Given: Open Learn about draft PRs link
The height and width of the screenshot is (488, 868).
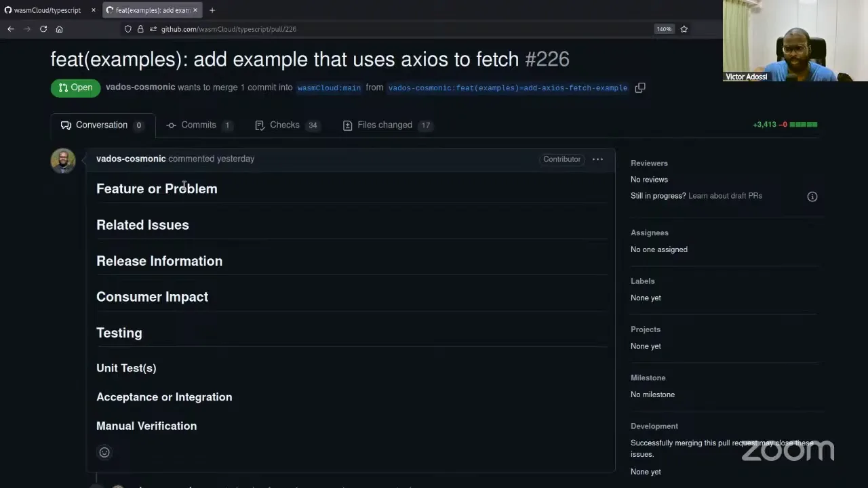Looking at the screenshot, I should [x=725, y=196].
